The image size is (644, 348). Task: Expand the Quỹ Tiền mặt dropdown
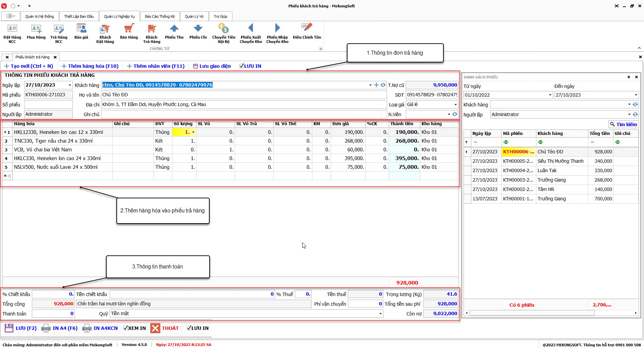pyautogui.click(x=380, y=314)
